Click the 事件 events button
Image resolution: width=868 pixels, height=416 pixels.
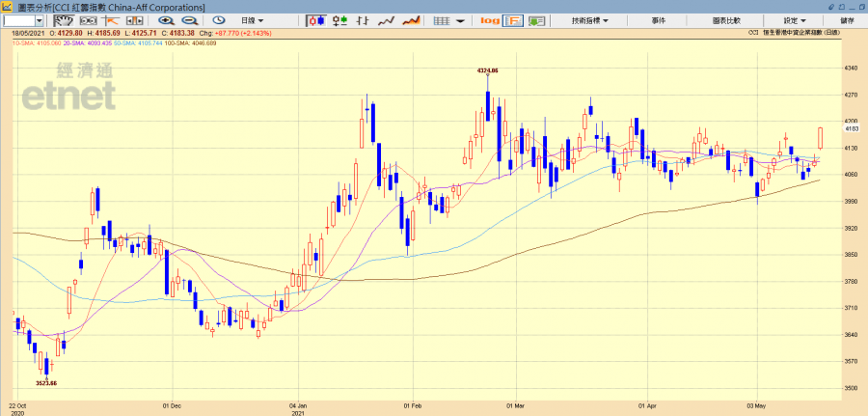click(x=659, y=20)
